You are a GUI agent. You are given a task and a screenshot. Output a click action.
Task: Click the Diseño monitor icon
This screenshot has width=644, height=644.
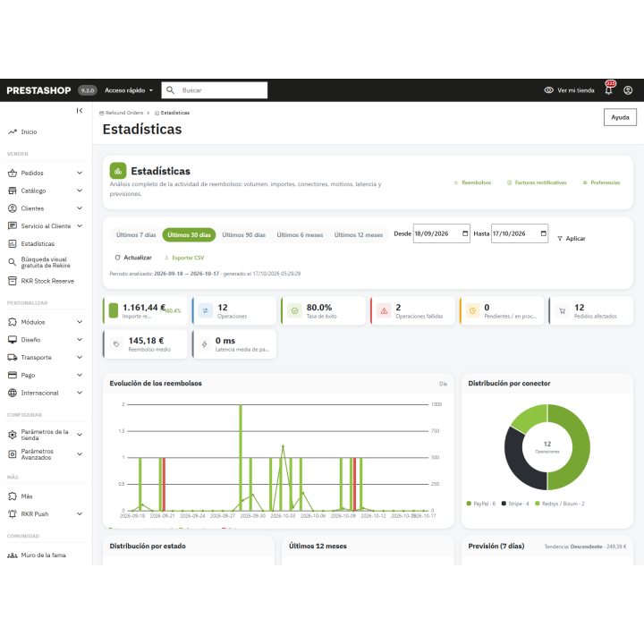[13, 340]
